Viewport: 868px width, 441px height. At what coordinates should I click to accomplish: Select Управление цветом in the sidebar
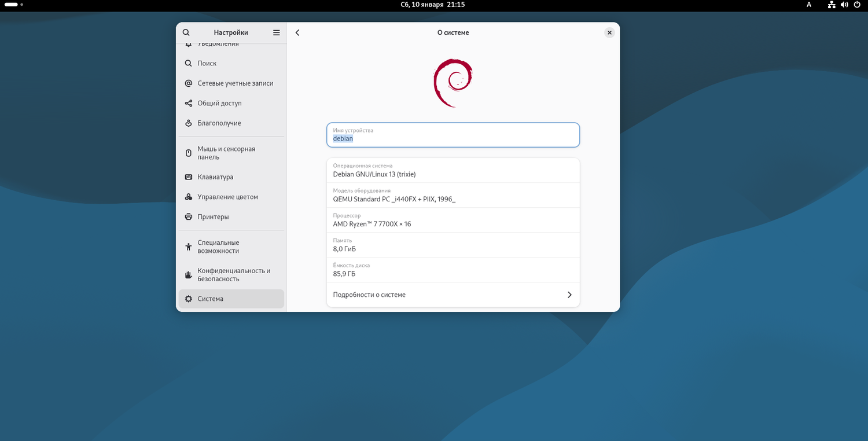point(231,197)
